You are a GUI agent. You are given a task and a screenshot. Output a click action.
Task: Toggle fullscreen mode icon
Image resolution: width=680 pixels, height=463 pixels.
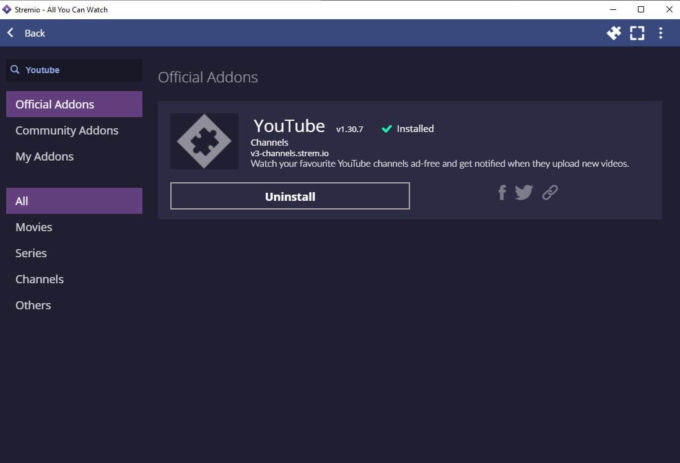(x=637, y=33)
